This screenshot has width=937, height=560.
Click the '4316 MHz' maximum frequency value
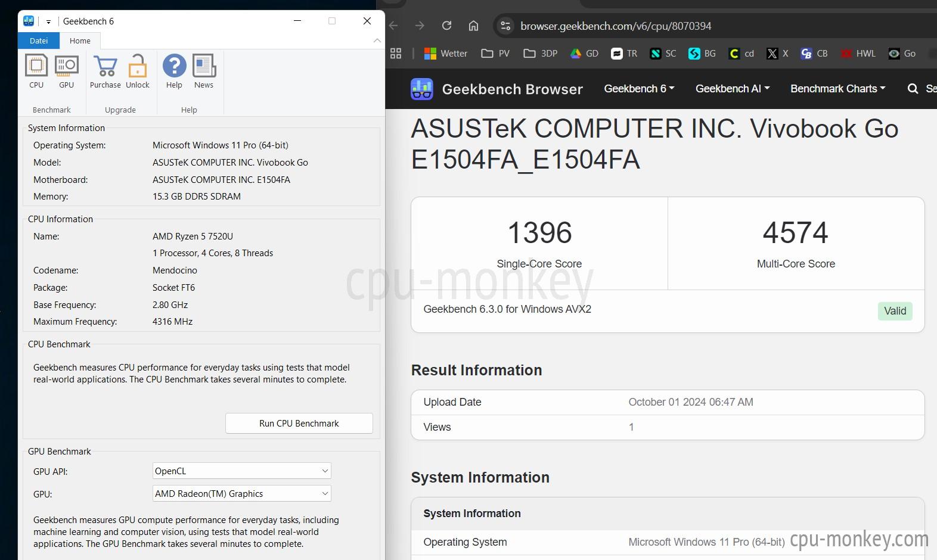(172, 321)
